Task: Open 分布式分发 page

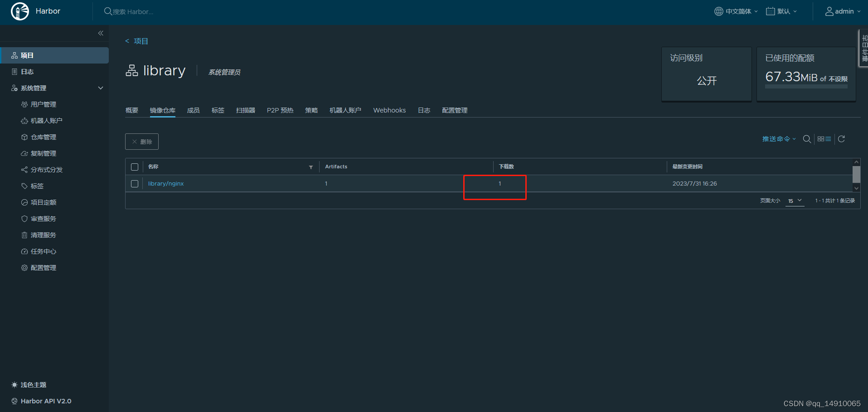Action: click(47, 170)
